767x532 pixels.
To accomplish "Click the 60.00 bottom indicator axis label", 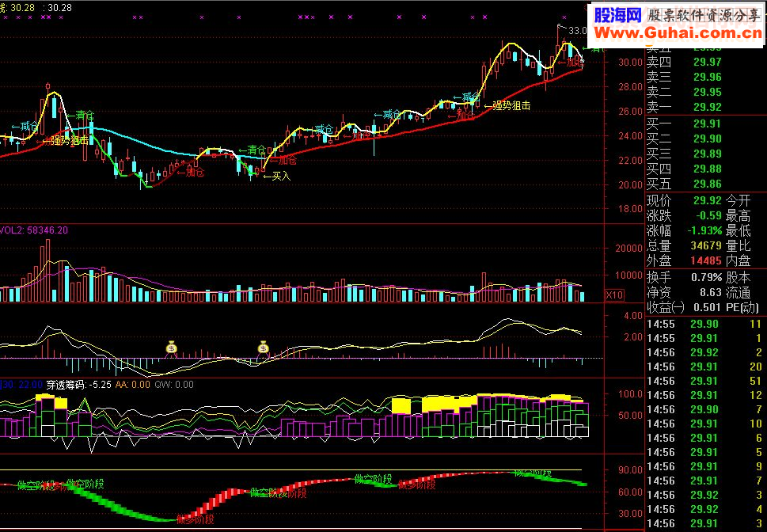I will pos(630,492).
